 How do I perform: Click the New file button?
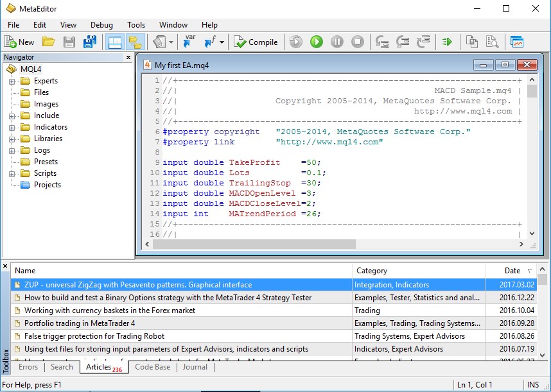[x=19, y=42]
